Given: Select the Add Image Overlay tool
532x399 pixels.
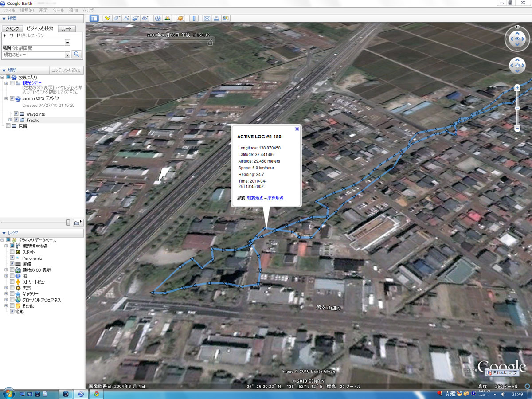Looking at the screenshot, I should click(x=135, y=18).
